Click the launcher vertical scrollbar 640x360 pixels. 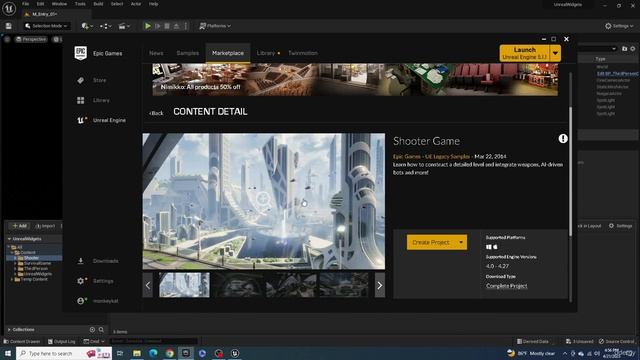tap(570, 171)
